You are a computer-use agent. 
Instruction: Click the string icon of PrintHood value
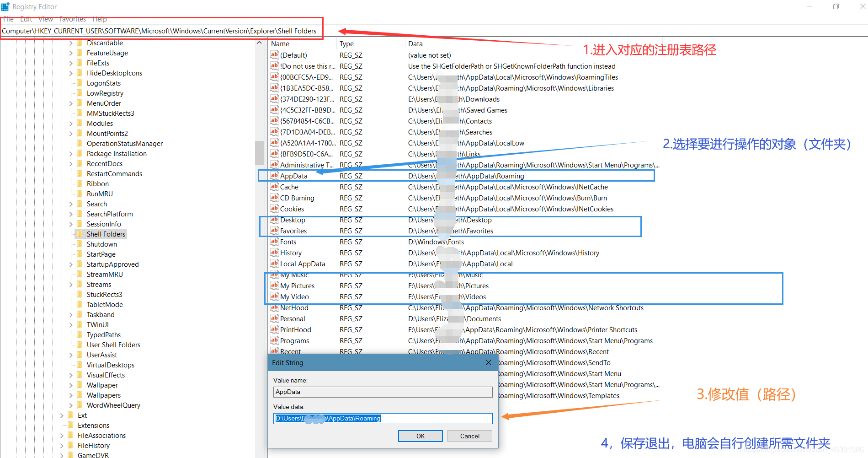[274, 329]
